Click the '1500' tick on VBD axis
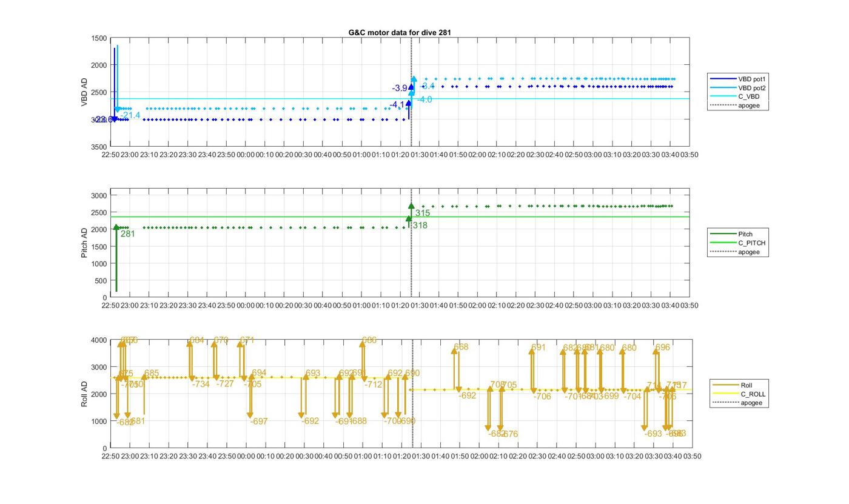The width and height of the screenshot is (849, 504). pos(99,38)
